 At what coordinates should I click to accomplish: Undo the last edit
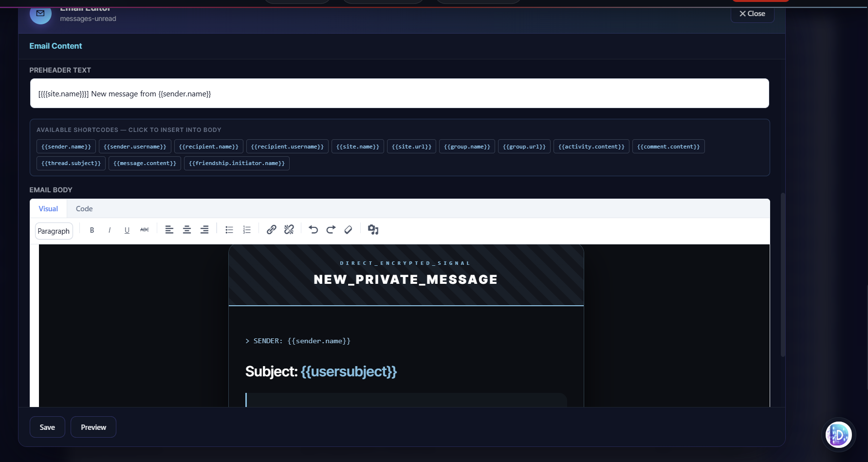coord(313,229)
